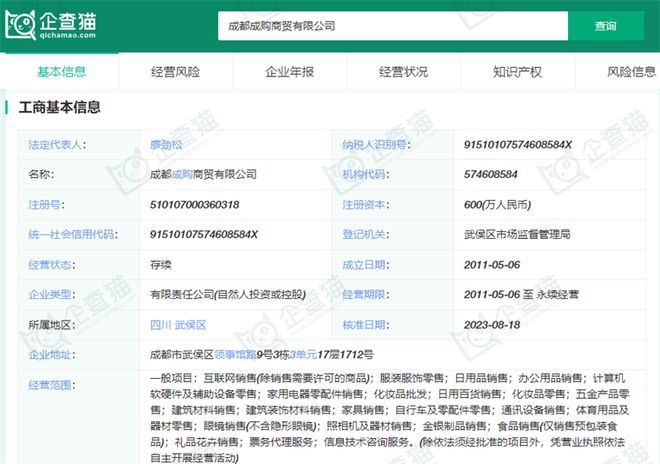The height and width of the screenshot is (464, 660).
Task: Click the 经营期限 label link
Action: [366, 294]
